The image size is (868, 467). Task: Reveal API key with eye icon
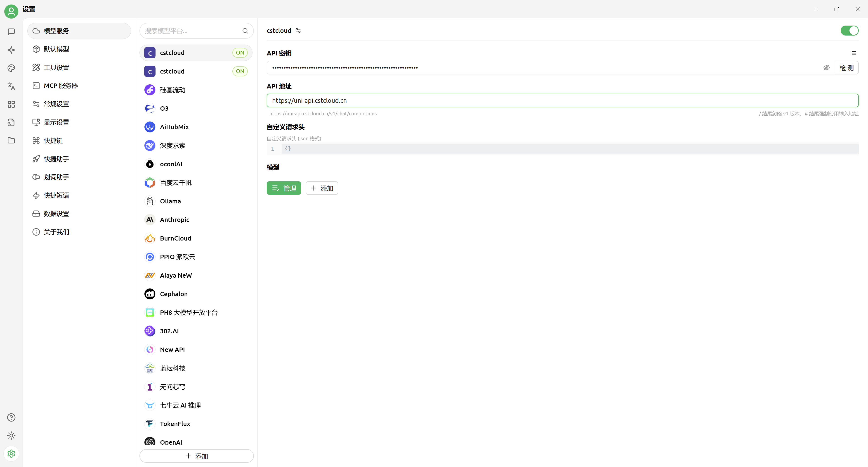click(826, 68)
